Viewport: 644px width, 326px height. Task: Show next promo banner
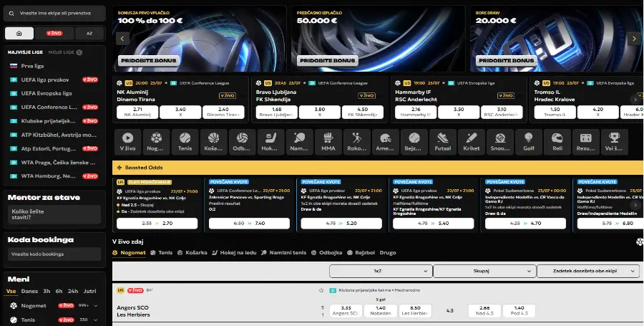(x=634, y=39)
